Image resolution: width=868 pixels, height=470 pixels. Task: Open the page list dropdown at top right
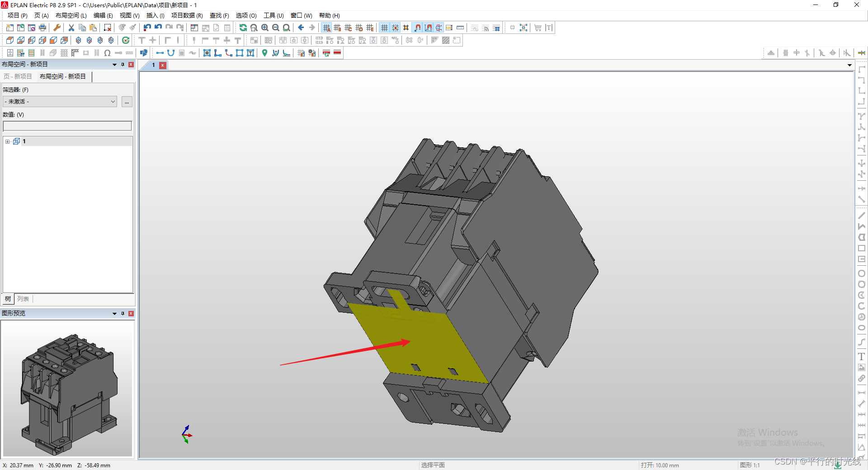[x=849, y=65]
